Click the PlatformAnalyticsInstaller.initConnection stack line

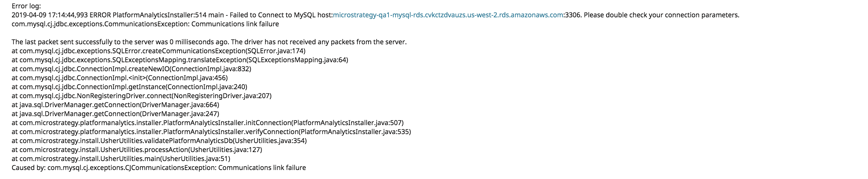click(207, 123)
